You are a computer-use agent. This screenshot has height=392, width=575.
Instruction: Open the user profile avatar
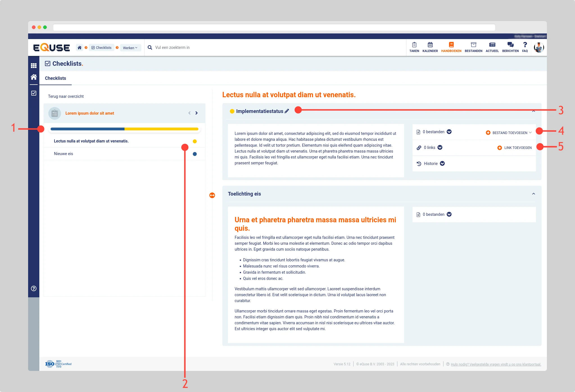click(x=539, y=47)
